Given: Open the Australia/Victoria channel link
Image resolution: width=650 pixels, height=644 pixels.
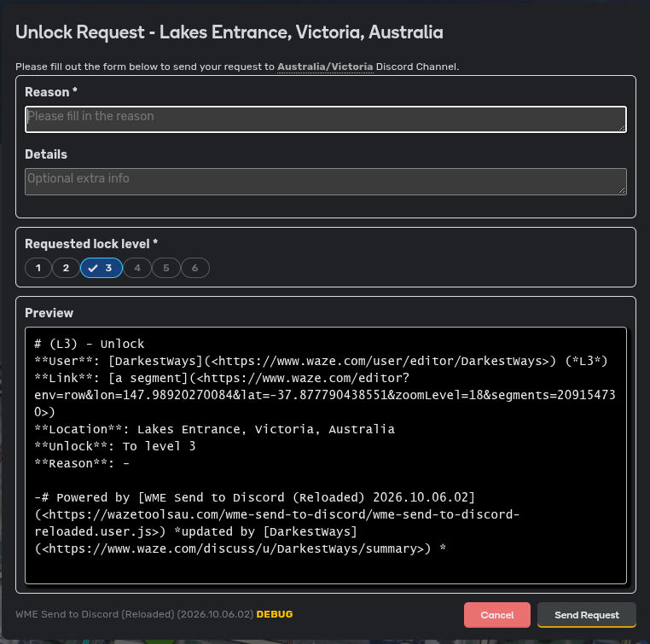Looking at the screenshot, I should pos(325,67).
